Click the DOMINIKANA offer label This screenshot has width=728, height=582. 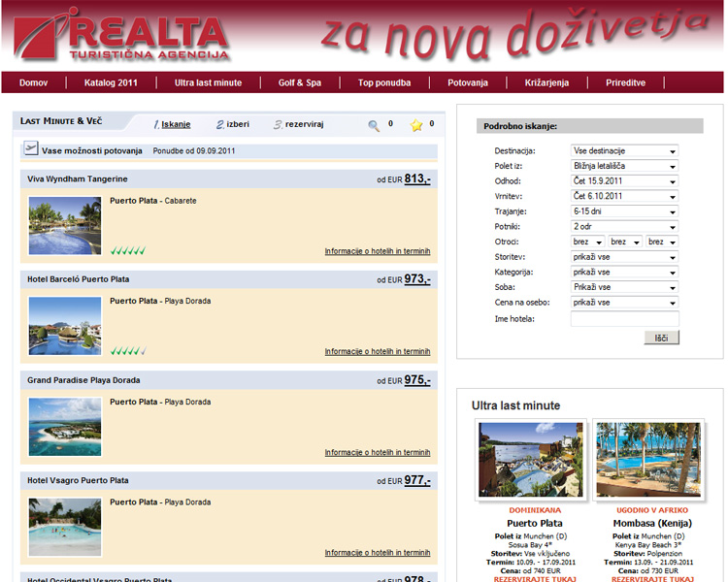535,510
